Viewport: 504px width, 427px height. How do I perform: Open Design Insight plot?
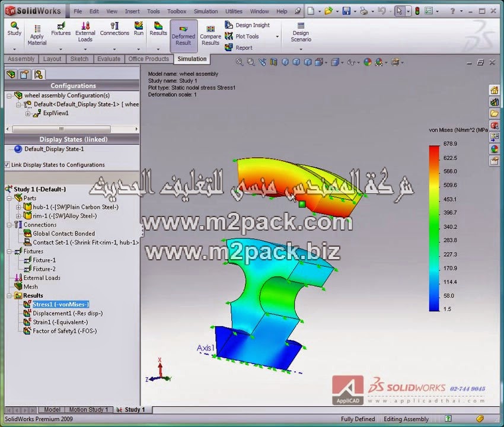coord(247,25)
